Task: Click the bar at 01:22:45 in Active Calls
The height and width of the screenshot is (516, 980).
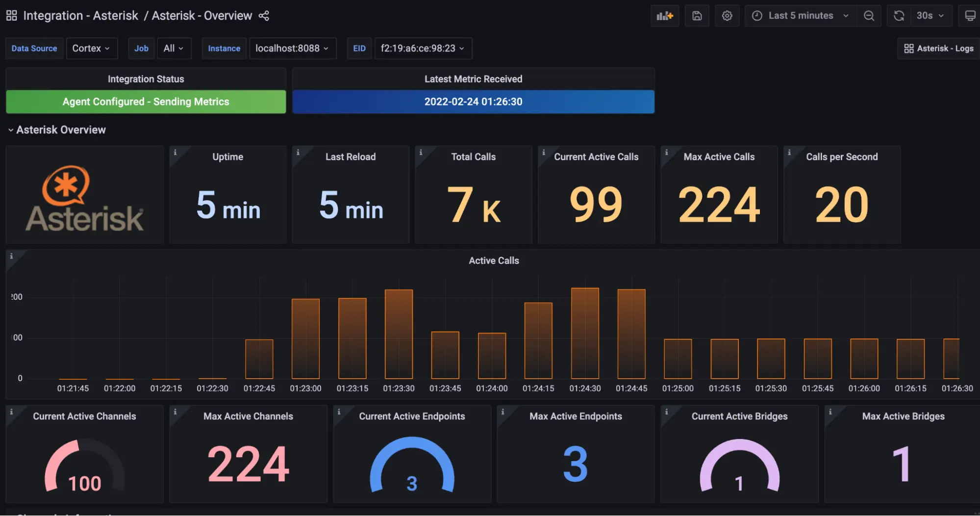Action: tap(259, 359)
